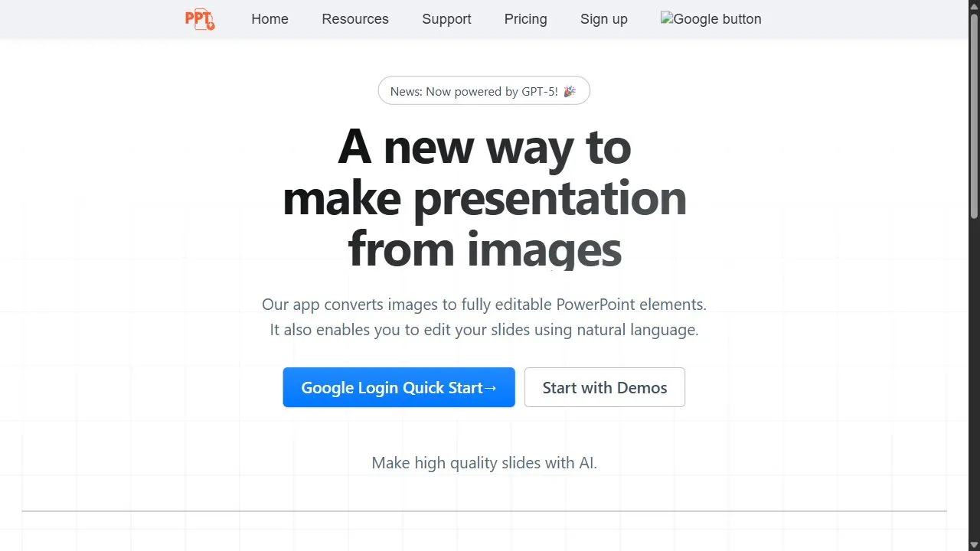Open the GPT-5 news announcement pill
Image resolution: width=980 pixels, height=551 pixels.
tap(484, 91)
